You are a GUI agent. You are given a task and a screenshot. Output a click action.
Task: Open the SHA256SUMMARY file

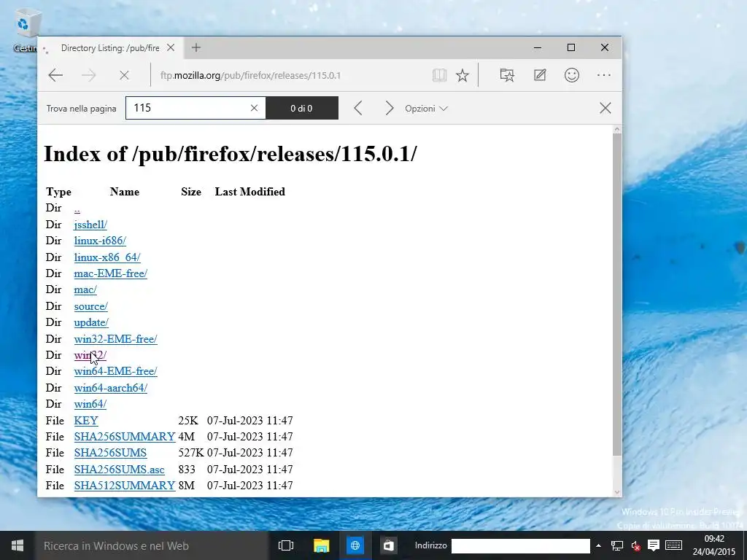(125, 437)
